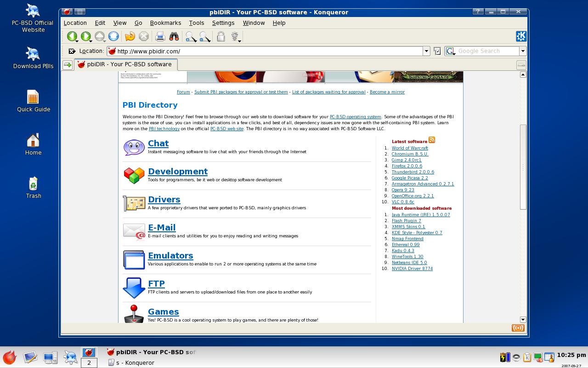Switch to virtual desktop 2 in the pager
The height and width of the screenshot is (368, 588).
(x=89, y=362)
